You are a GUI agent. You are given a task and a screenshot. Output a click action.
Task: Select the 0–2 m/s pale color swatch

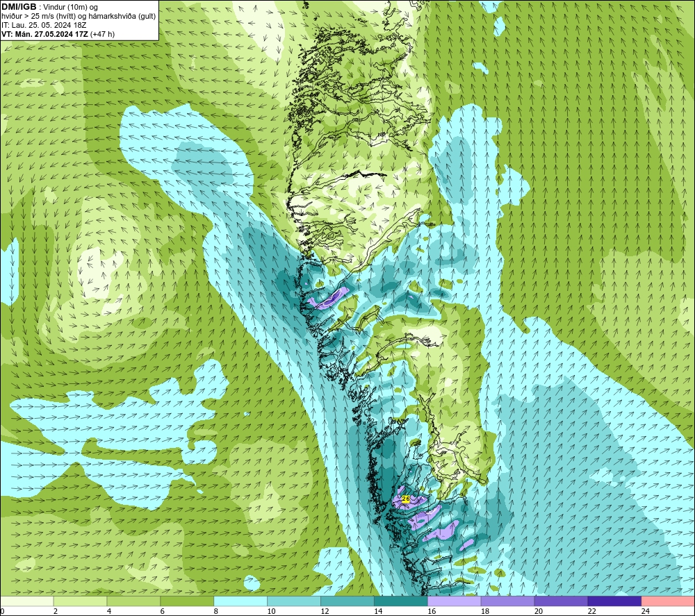(27, 601)
